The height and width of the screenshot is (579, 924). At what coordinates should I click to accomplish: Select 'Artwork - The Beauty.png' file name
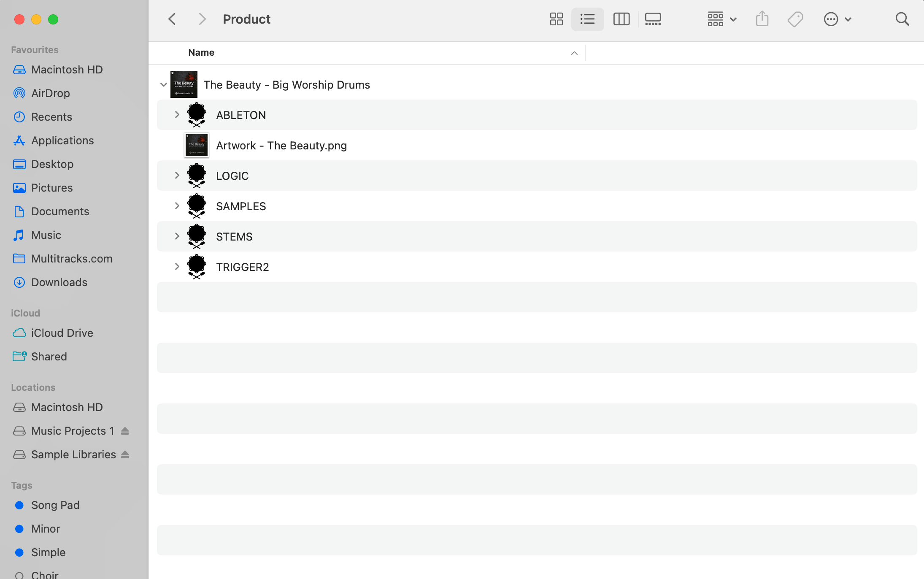tap(281, 146)
